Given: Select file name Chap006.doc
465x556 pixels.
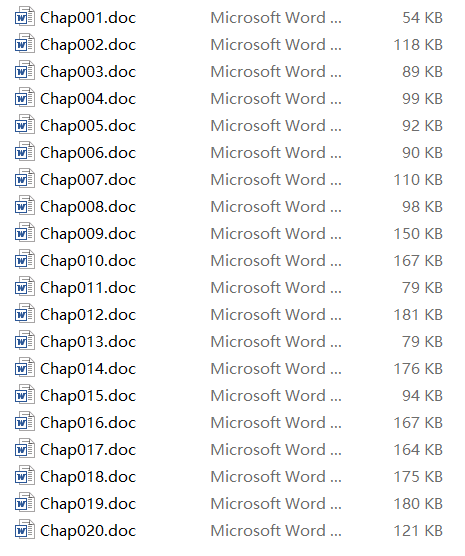Looking at the screenshot, I should [x=88, y=153].
